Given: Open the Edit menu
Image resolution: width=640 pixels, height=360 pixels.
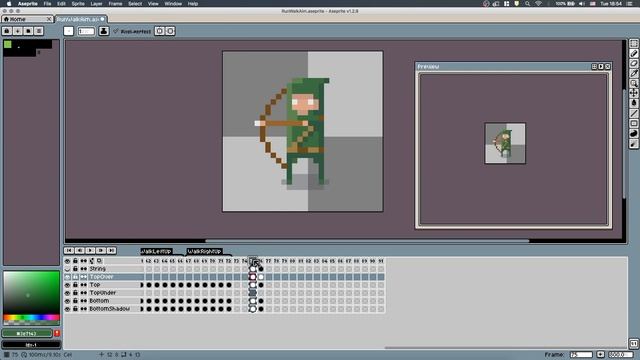Looking at the screenshot, I should (61, 4).
